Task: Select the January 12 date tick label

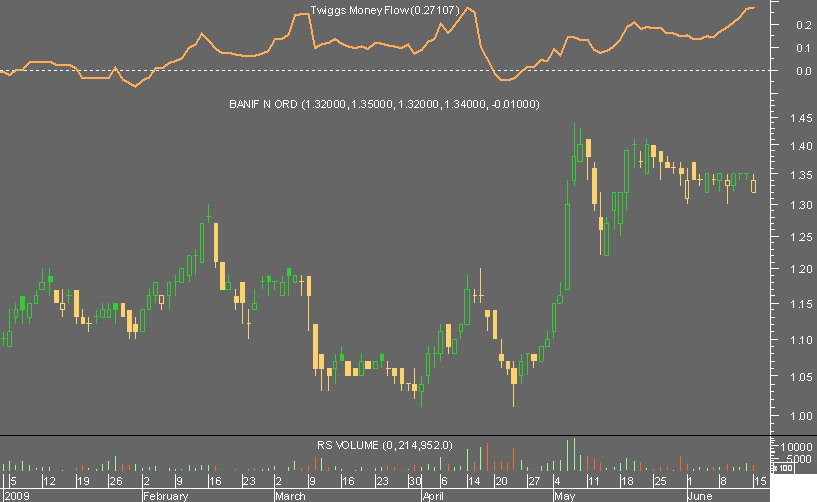Action: [x=49, y=481]
